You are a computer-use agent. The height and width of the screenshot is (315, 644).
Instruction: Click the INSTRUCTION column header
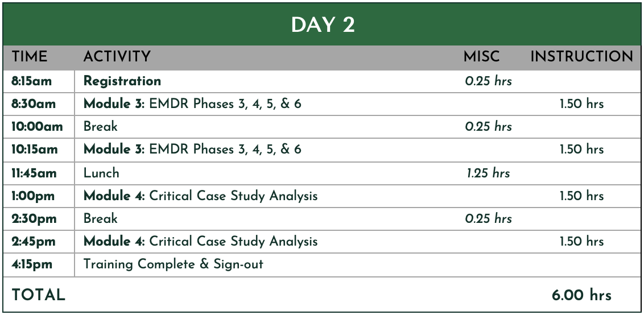(581, 56)
